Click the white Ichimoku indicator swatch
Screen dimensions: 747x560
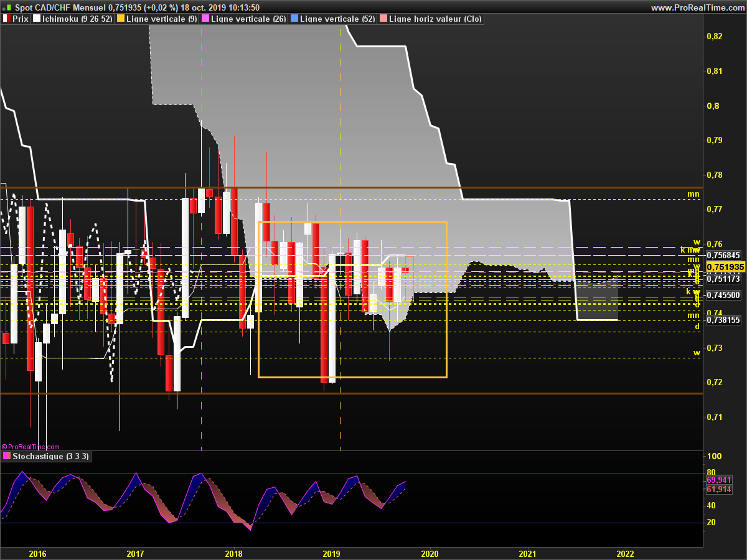point(37,19)
